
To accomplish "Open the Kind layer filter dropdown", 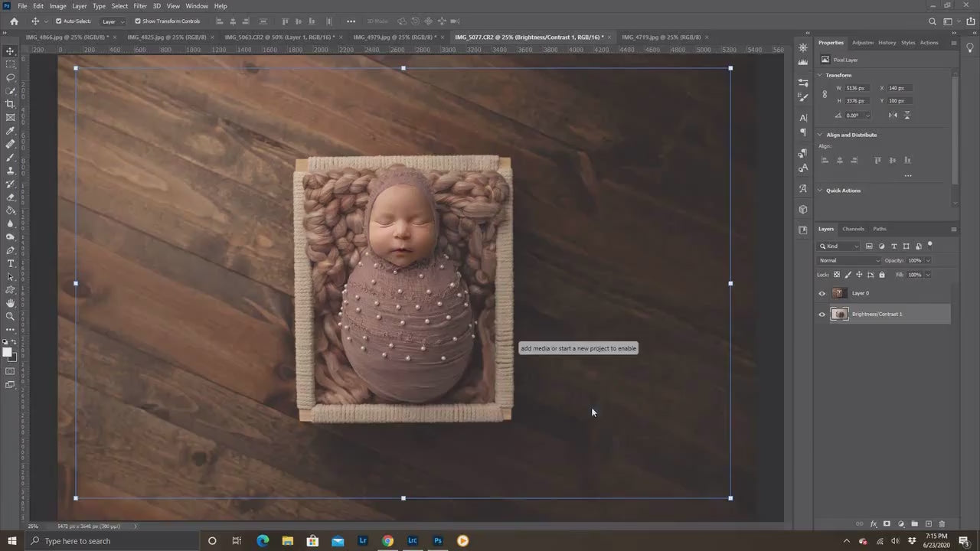I will tap(839, 246).
